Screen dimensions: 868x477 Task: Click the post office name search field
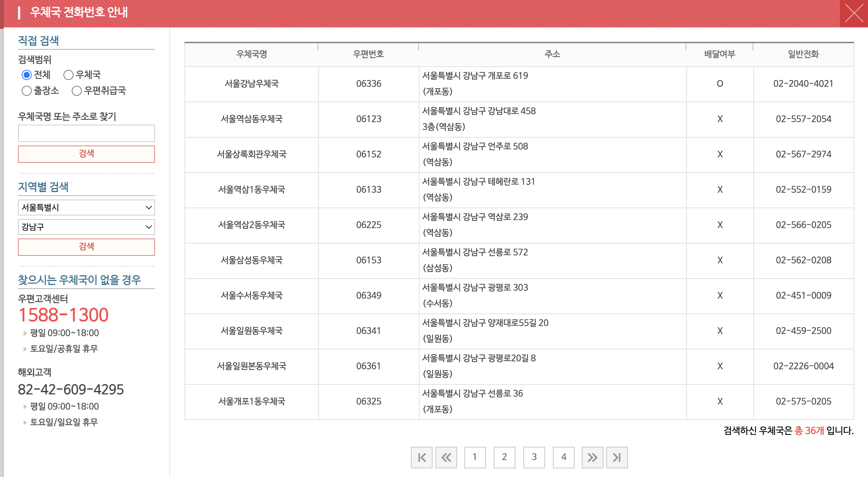pos(87,133)
